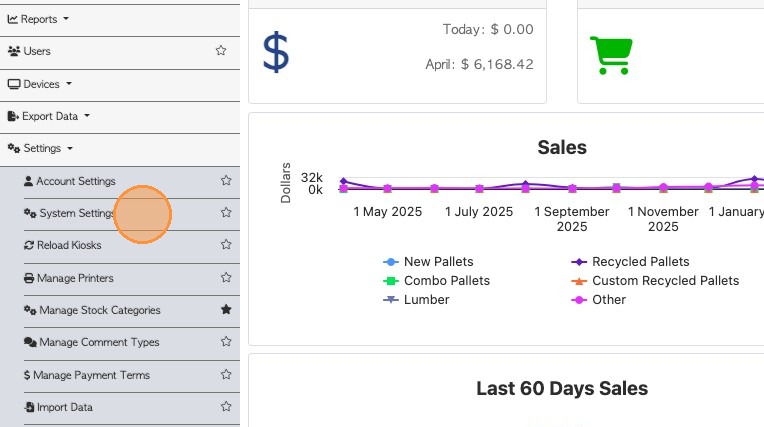Screen dimensions: 764x427
Task: Favorite Users with its star icon
Action: pos(221,51)
